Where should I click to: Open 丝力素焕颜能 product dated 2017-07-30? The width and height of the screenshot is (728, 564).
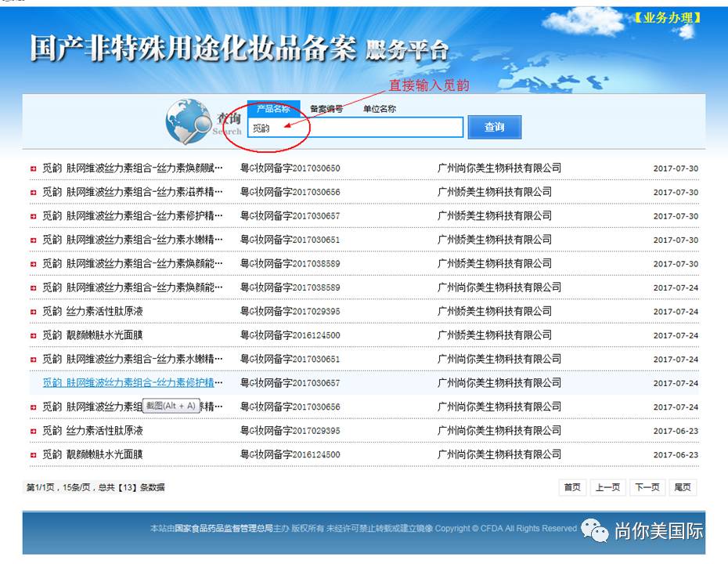click(132, 263)
